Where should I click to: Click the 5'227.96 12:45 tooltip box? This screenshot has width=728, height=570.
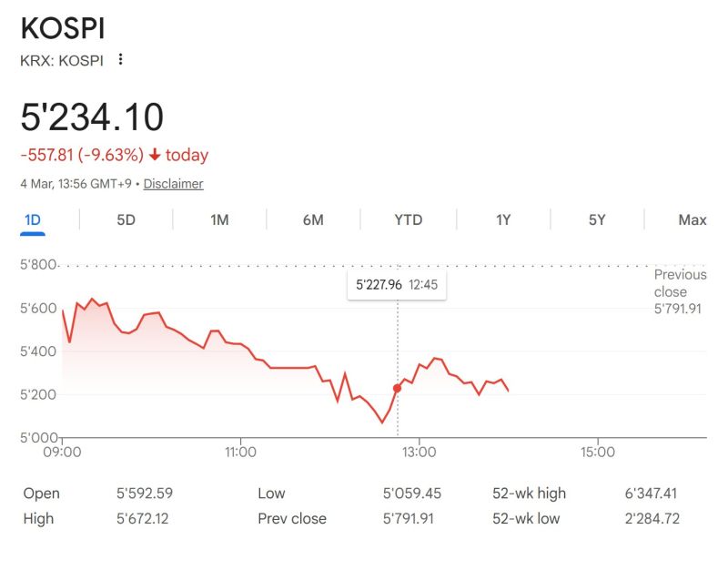click(x=398, y=284)
